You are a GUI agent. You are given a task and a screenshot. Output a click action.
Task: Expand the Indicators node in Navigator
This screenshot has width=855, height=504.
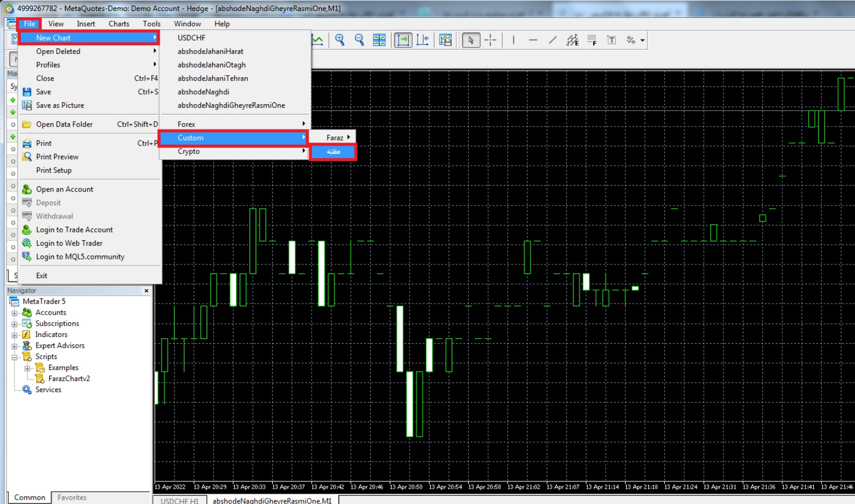(15, 335)
